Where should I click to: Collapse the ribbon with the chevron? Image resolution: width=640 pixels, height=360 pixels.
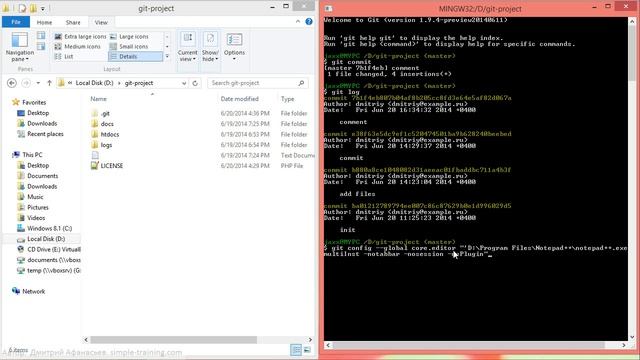[x=298, y=22]
